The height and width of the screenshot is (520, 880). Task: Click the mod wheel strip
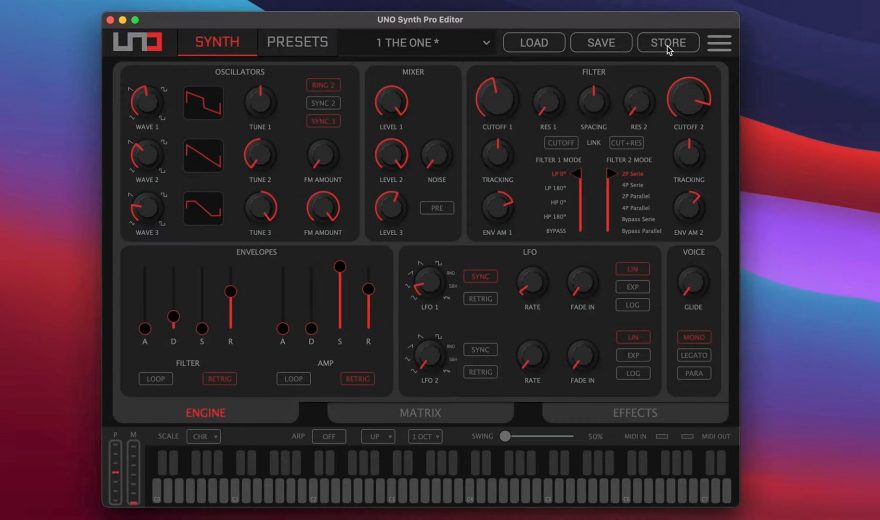click(x=134, y=472)
